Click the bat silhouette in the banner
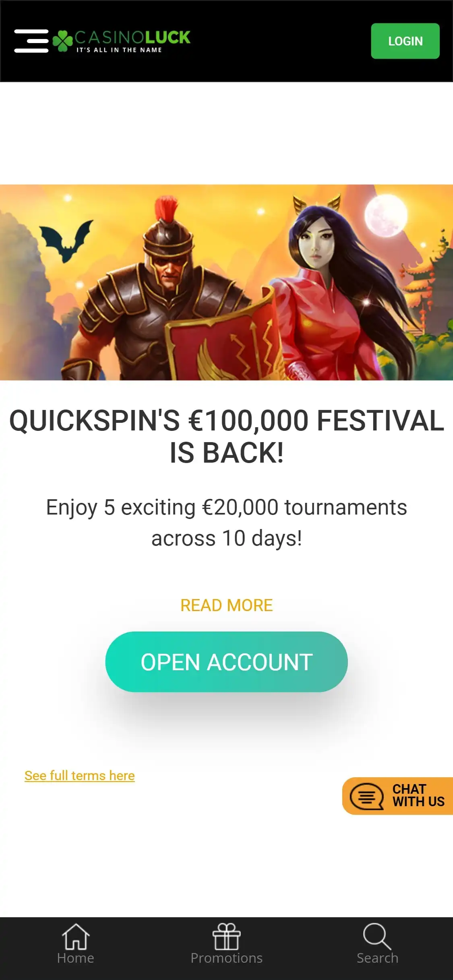 tap(66, 241)
